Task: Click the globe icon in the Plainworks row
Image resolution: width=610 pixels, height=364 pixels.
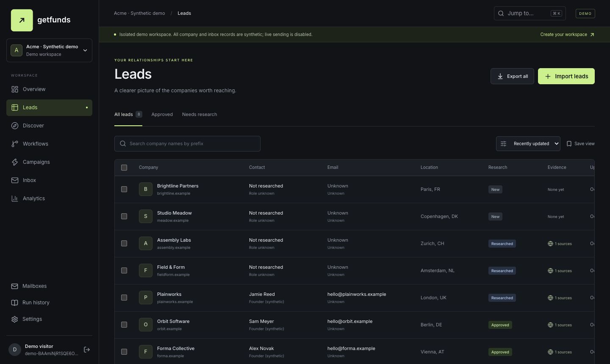Action: click(550, 298)
